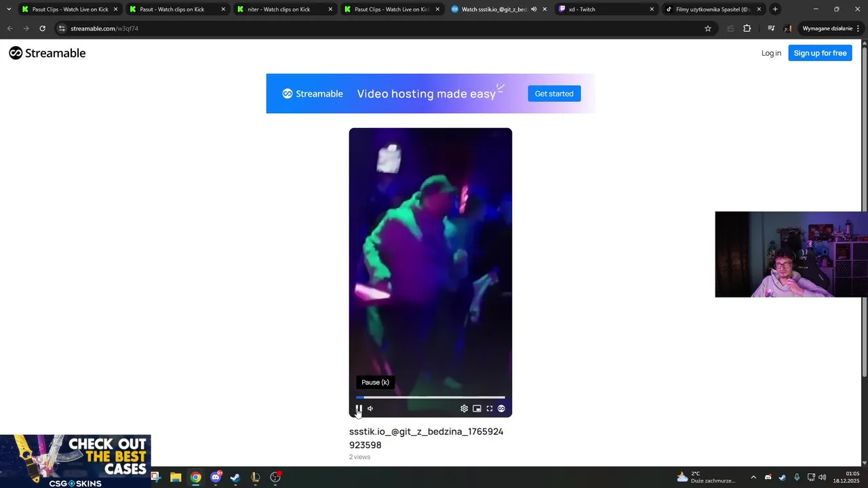Click the Log in link
This screenshot has width=868, height=488.
tap(771, 53)
